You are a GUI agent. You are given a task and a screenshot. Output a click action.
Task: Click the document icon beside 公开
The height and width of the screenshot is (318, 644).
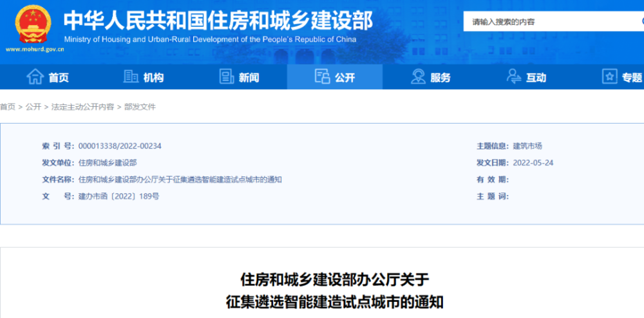coord(323,77)
